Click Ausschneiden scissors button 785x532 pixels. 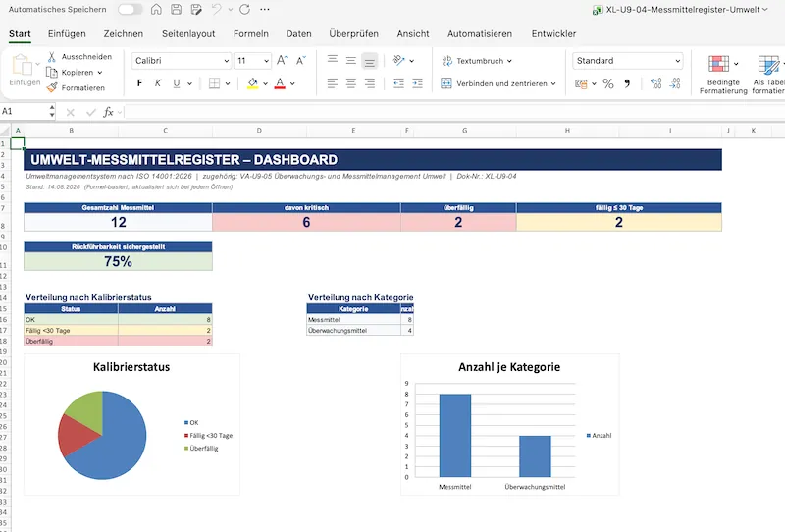(79, 57)
